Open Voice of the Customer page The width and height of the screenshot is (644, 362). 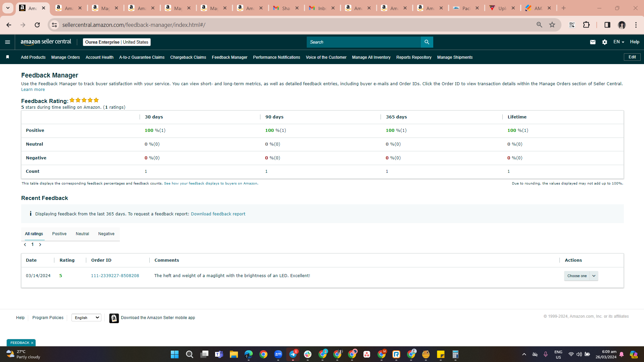(x=326, y=57)
